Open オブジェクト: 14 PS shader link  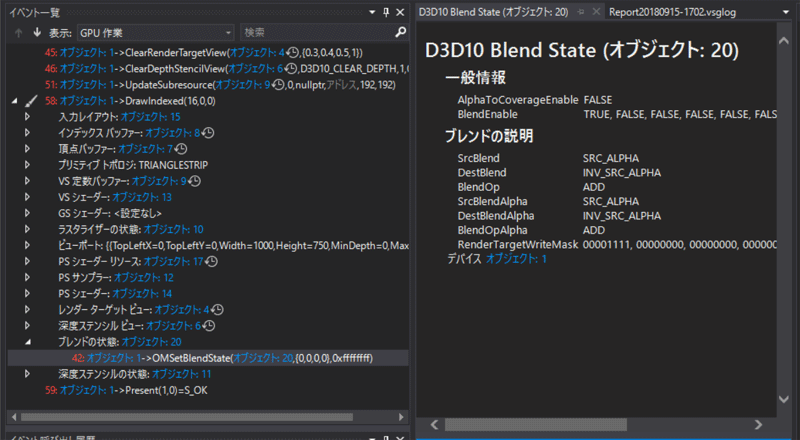pos(142,294)
